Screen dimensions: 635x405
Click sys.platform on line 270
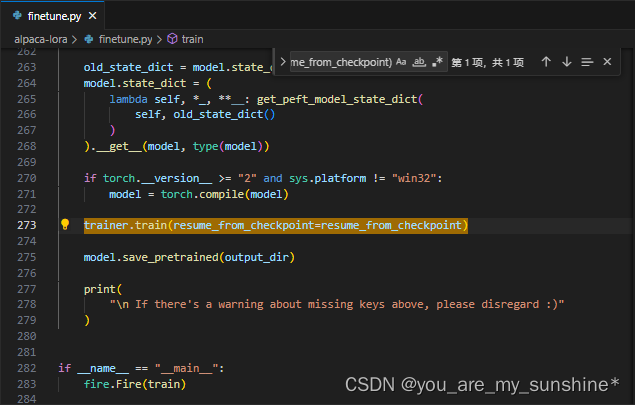click(328, 178)
